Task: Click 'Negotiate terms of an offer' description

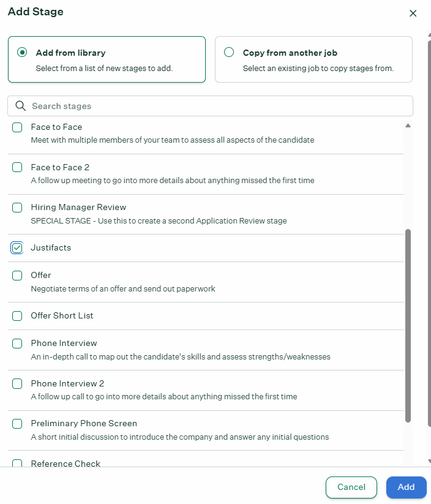Action: tap(123, 288)
